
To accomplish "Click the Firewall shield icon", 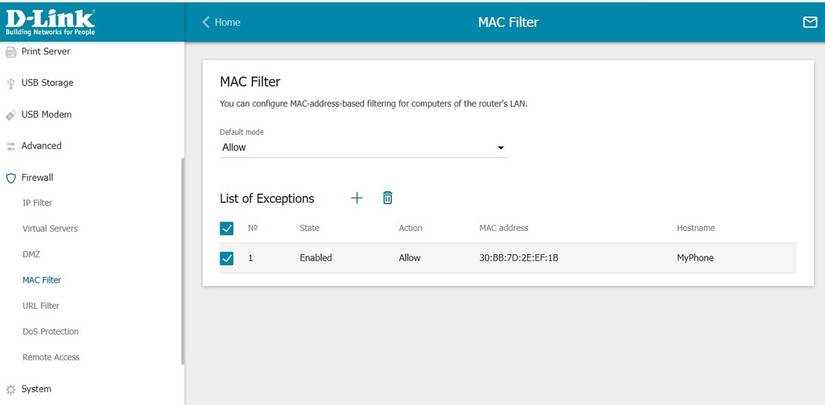I will point(11,178).
